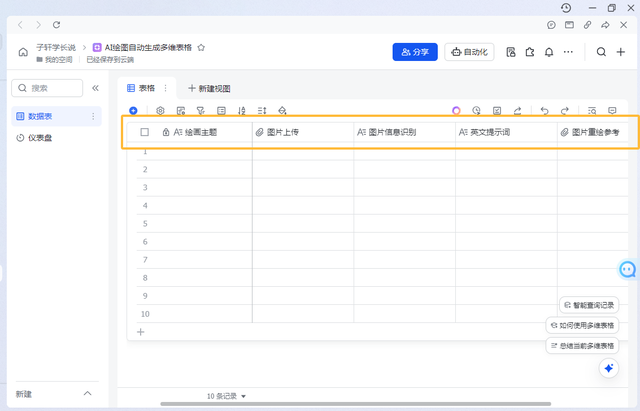Open the 我的空间 folder link
The width and height of the screenshot is (640, 411).
click(54, 60)
